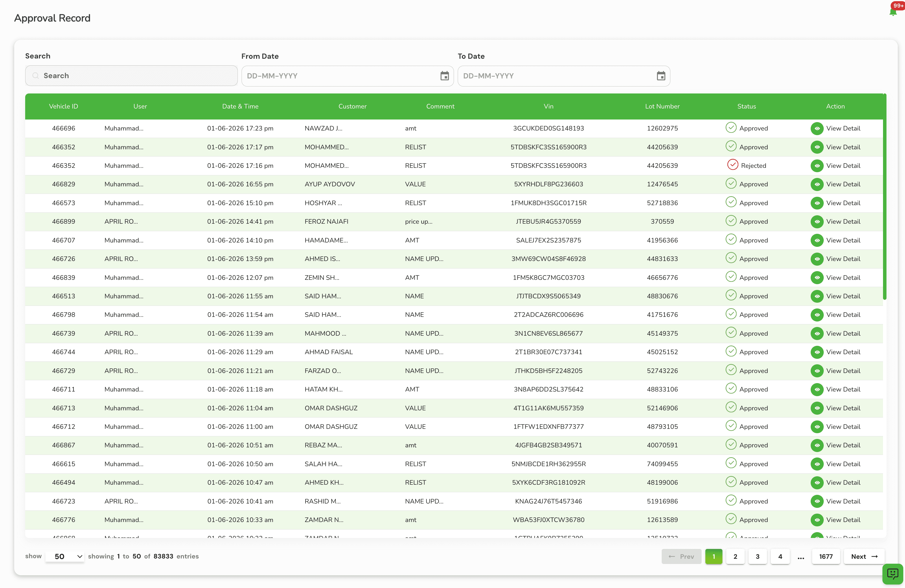
Task: Click the Customer column header
Action: coord(352,106)
